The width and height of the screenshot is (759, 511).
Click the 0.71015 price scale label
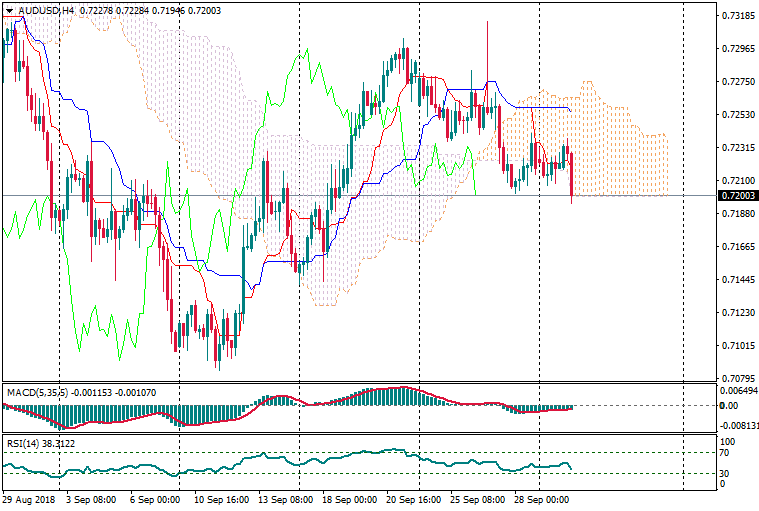736,345
